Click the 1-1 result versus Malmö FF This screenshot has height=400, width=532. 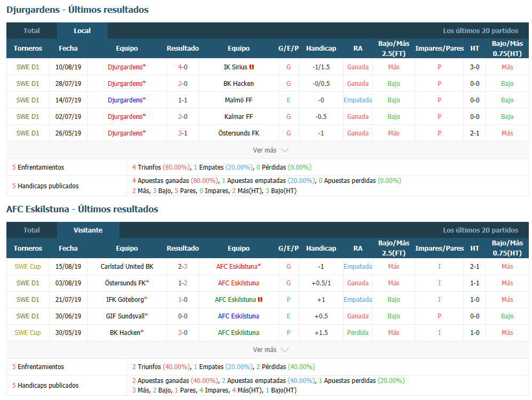pos(182,100)
